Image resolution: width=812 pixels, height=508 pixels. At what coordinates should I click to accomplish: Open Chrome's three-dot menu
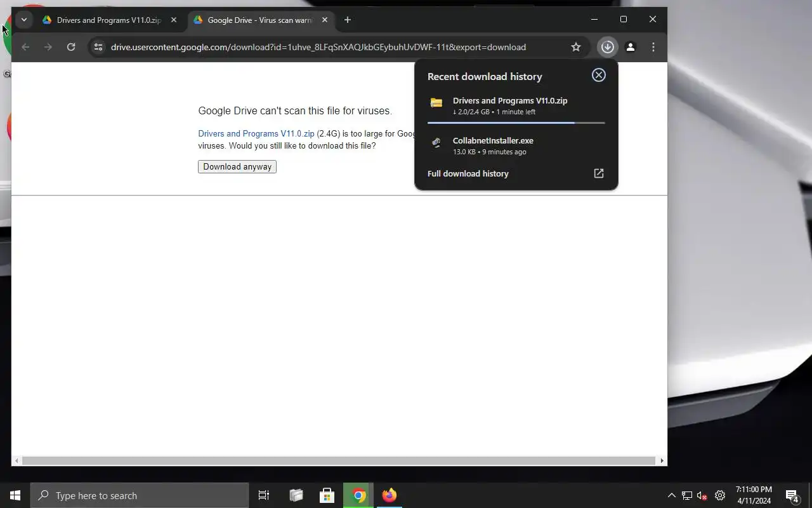[653, 47]
